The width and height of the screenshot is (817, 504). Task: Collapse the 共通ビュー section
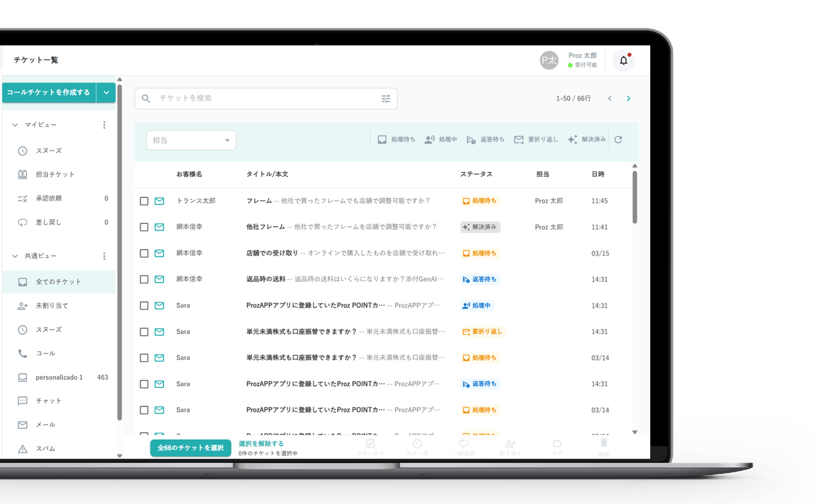[15, 256]
